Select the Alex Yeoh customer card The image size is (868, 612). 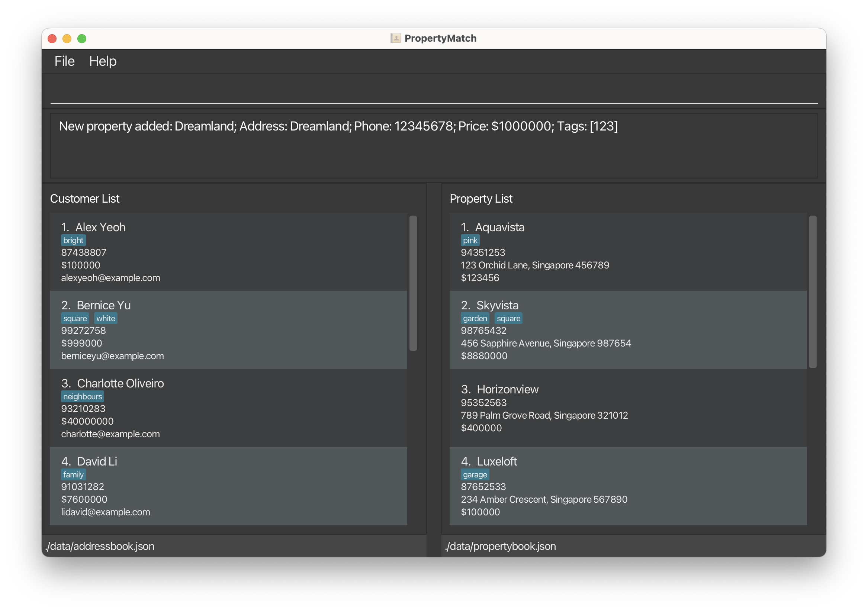tap(228, 252)
